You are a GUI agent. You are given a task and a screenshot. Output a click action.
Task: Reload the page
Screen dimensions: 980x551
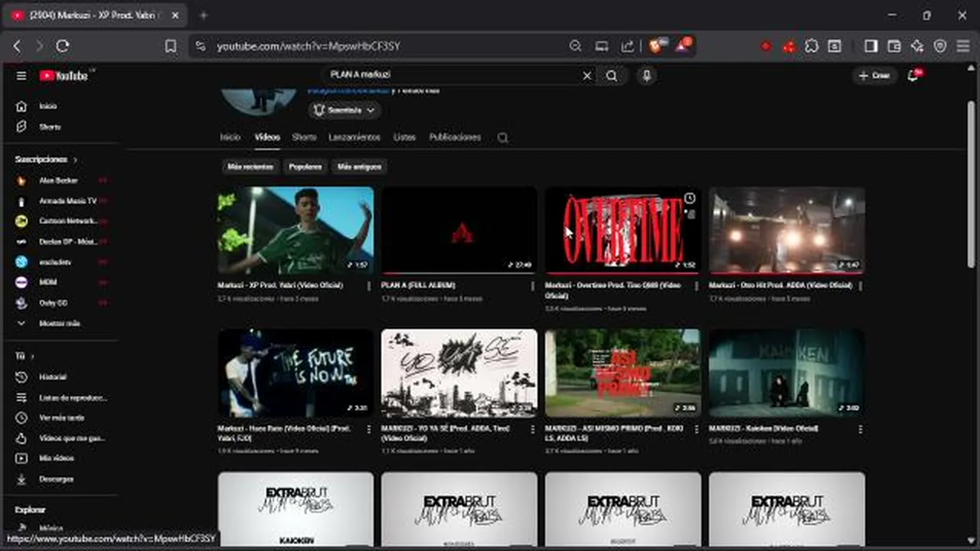(x=63, y=46)
